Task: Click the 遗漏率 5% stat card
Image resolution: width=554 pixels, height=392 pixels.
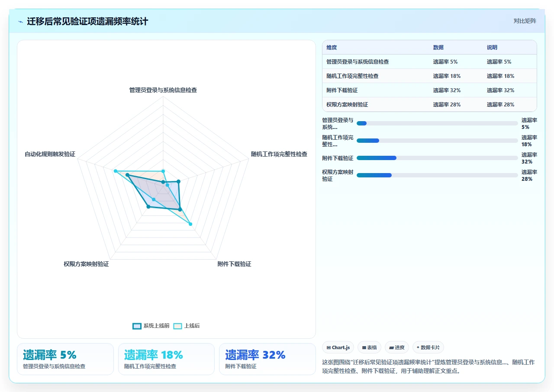Action: (x=65, y=359)
